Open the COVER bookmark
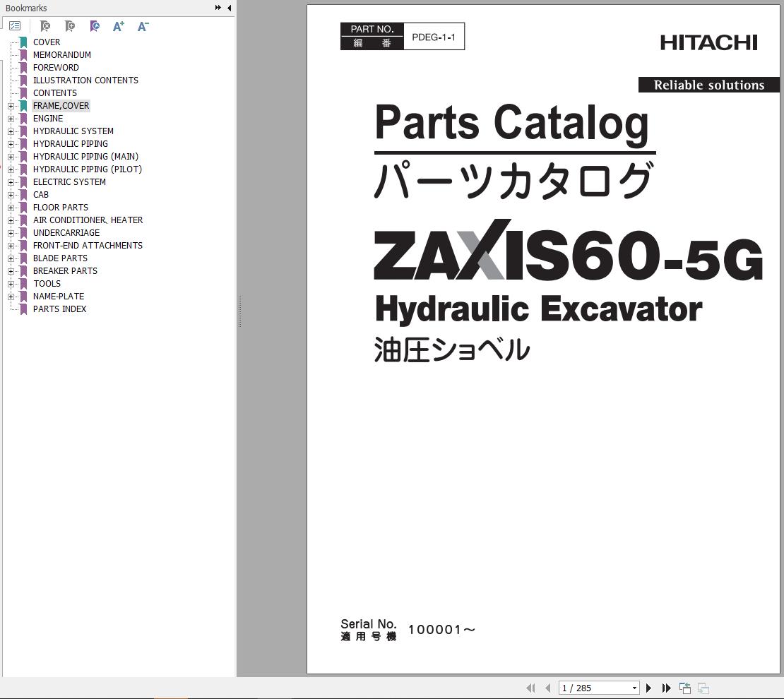 tap(47, 42)
